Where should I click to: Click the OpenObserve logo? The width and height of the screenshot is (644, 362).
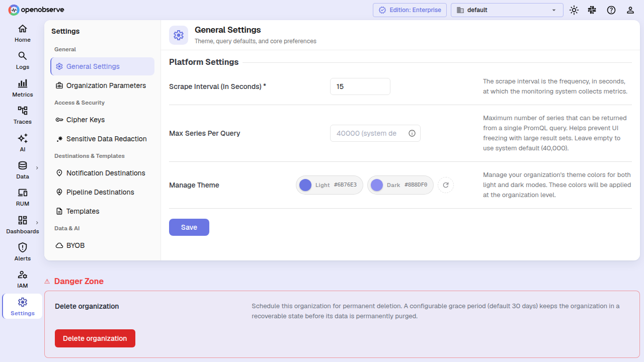coord(36,10)
